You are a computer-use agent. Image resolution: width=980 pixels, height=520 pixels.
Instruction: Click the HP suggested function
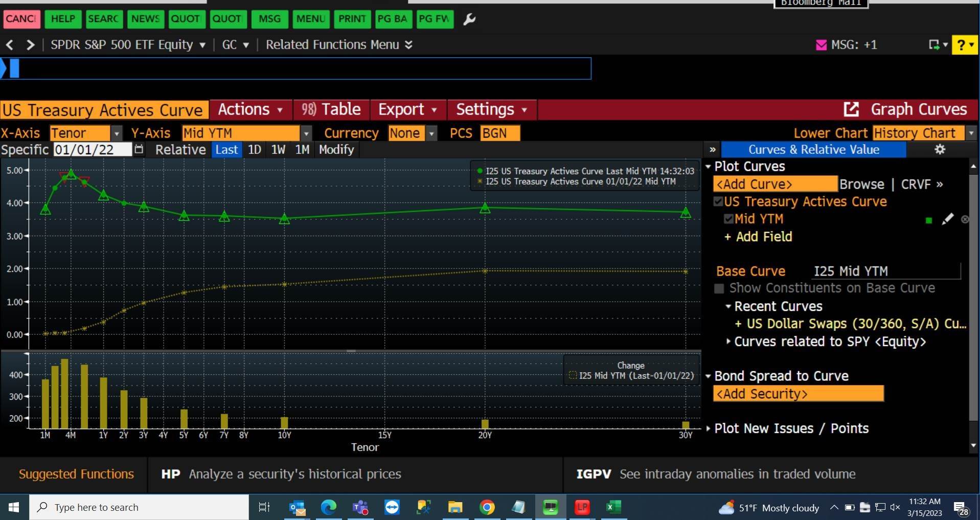(x=281, y=474)
